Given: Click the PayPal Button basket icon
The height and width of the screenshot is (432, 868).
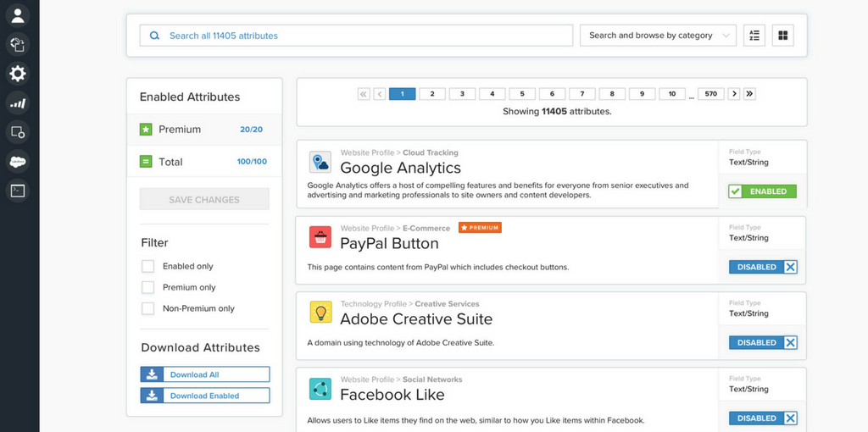Looking at the screenshot, I should (x=320, y=237).
